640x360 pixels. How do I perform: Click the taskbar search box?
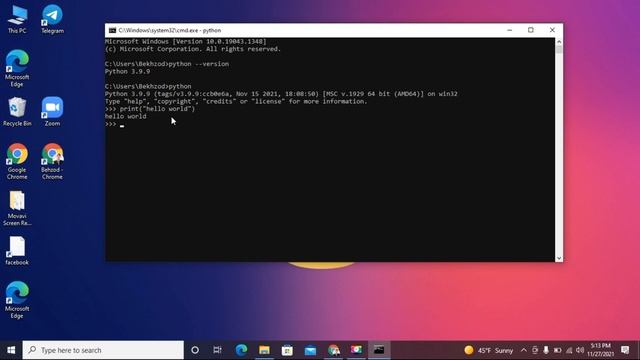(103, 350)
